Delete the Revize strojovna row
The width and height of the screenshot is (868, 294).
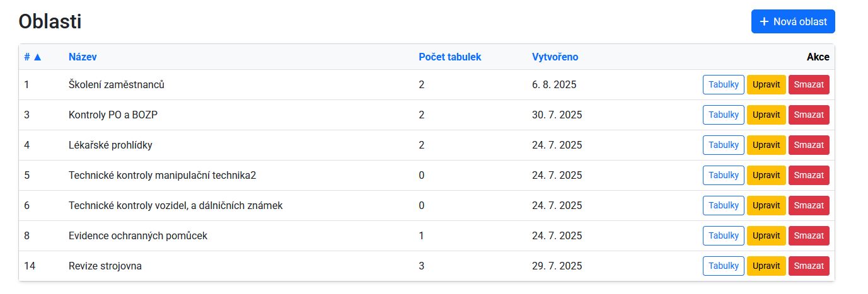tap(808, 266)
